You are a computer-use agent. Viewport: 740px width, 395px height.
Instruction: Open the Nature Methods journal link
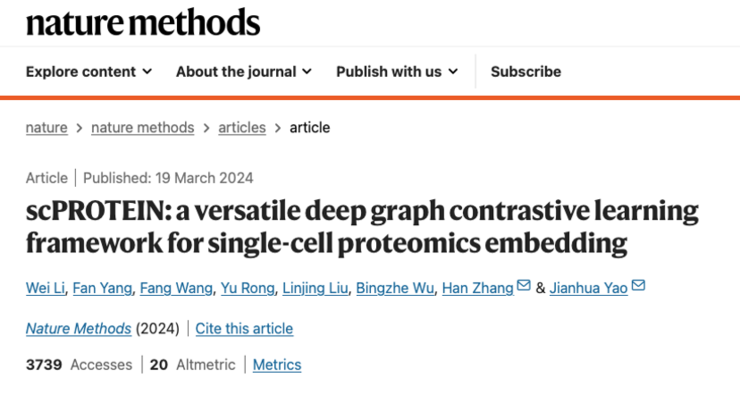click(78, 328)
